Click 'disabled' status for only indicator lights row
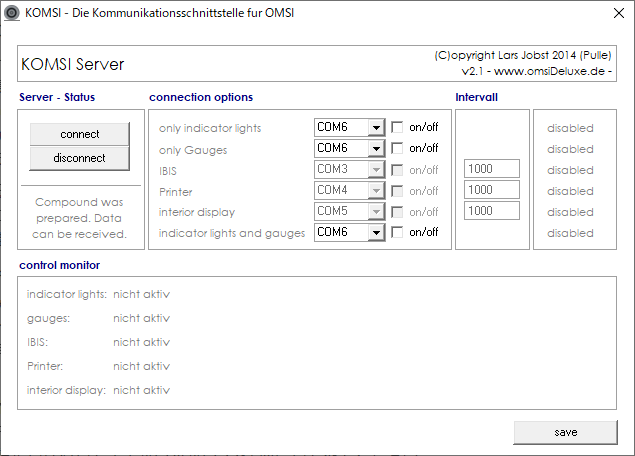Screen dimensions: 635x456 pos(570,128)
